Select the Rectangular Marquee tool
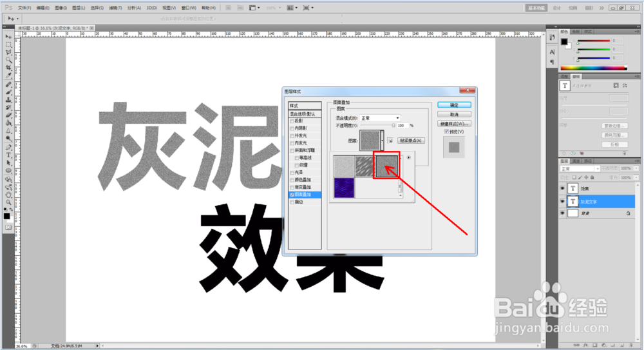This screenshot has height=350, width=644. 8,44
